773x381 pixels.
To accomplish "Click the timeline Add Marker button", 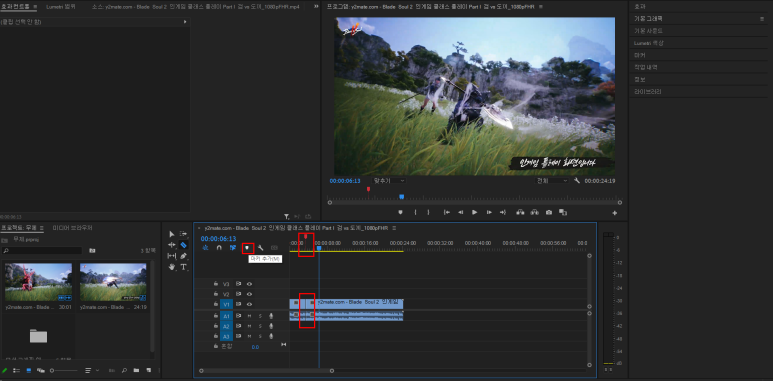I will coord(247,247).
